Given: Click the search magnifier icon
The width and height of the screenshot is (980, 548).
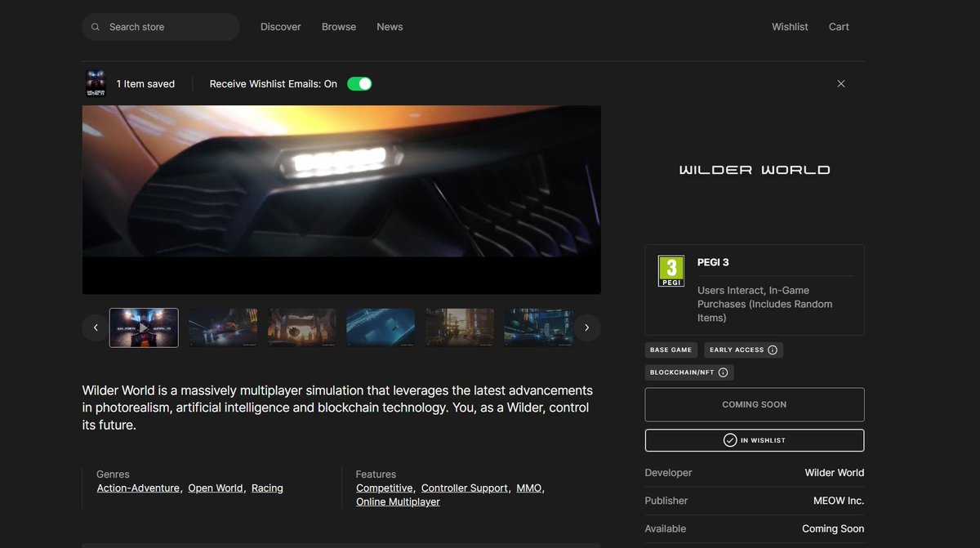Looking at the screenshot, I should pos(96,27).
